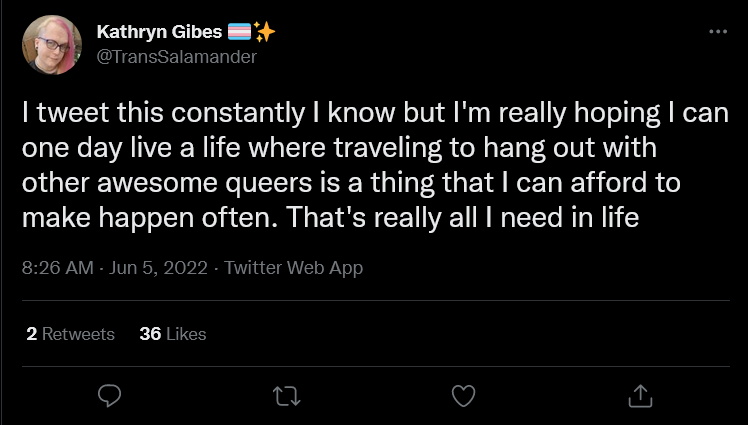Screen dimensions: 748x425
Task: Click the transgender flag emoji beside the name
Action: tap(239, 32)
